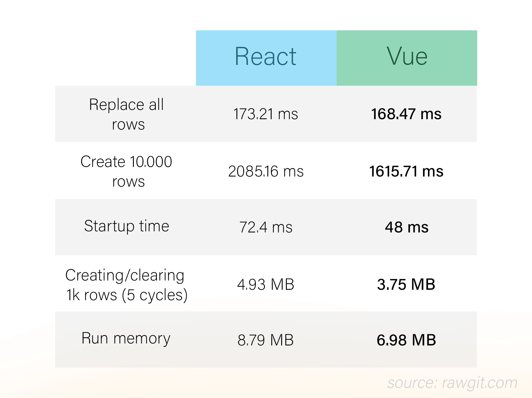Image resolution: width=532 pixels, height=398 pixels.
Task: Select Vue's run memory 6.98 MB
Action: click(406, 340)
